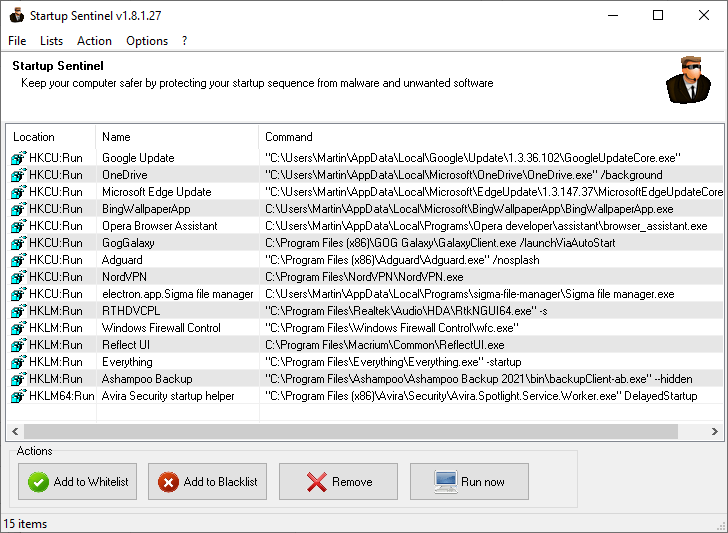Click the green checkmark icon on Add to Whitelist
The height and width of the screenshot is (533, 728).
(39, 482)
